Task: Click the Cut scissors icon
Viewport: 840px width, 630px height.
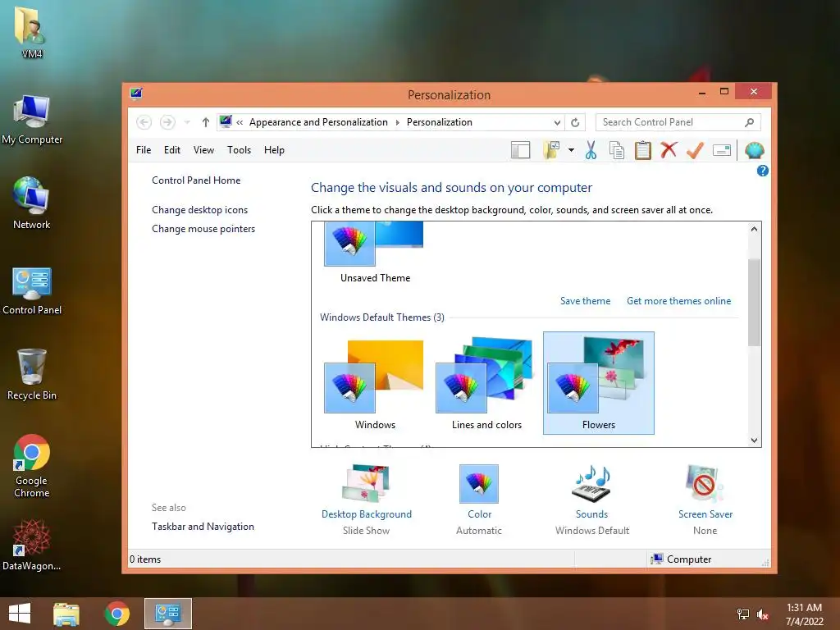Action: (591, 151)
